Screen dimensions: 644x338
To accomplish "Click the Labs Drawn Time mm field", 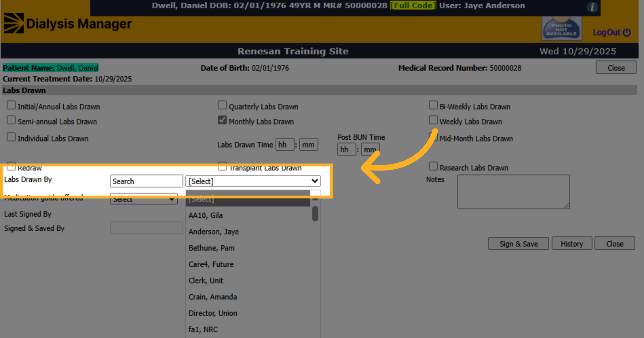I will click(309, 145).
